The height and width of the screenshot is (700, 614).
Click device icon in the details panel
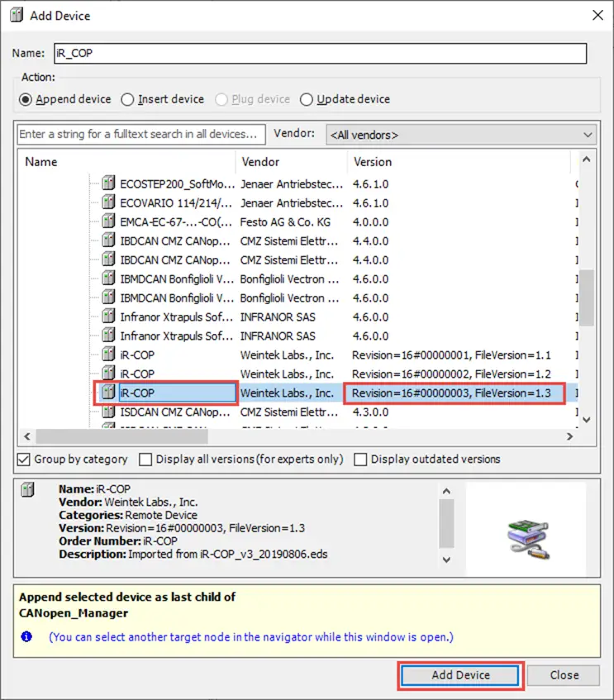(28, 489)
